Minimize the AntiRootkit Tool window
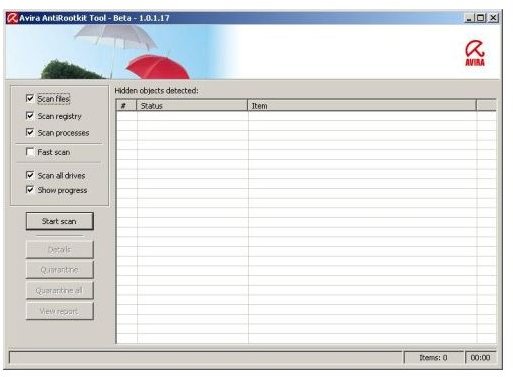 coord(469,18)
